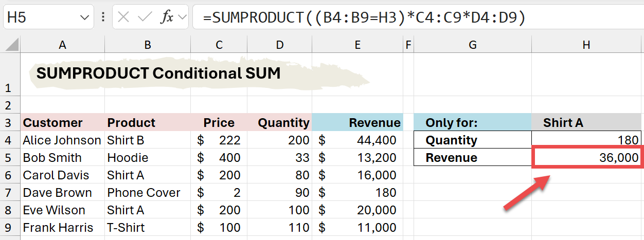644x240 pixels.
Task: Click the SUMPRODUCT Conditional SUM title
Action: pyautogui.click(x=158, y=73)
